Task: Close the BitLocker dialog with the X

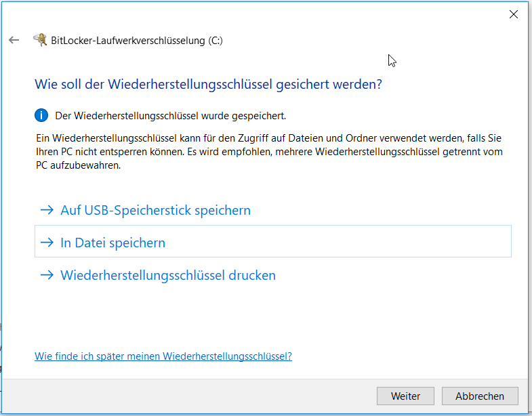Action: coord(514,14)
